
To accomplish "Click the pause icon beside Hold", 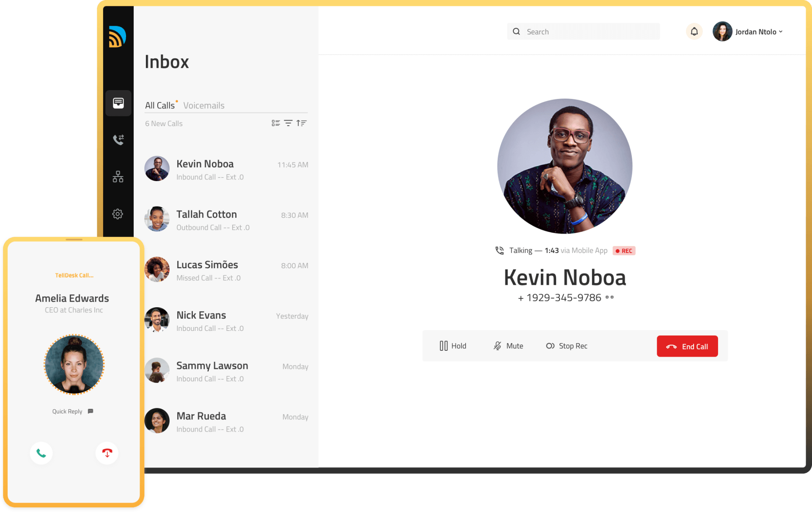I will [x=444, y=346].
